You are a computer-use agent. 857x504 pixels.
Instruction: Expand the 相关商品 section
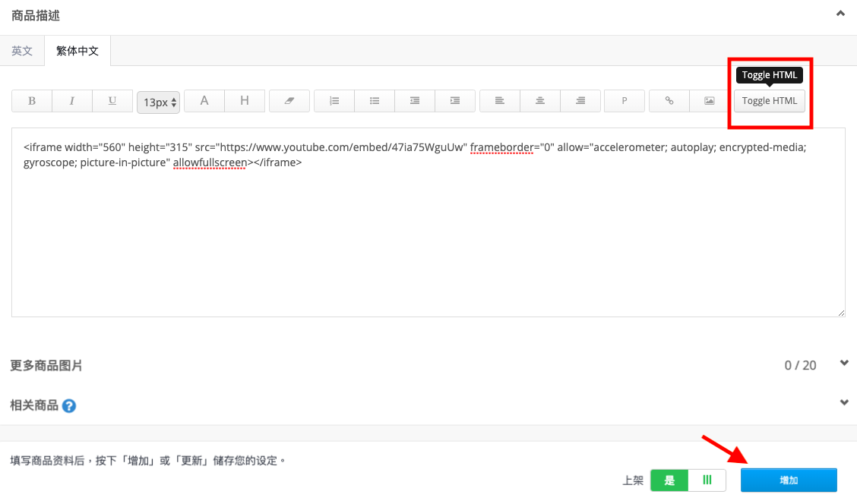coord(844,403)
